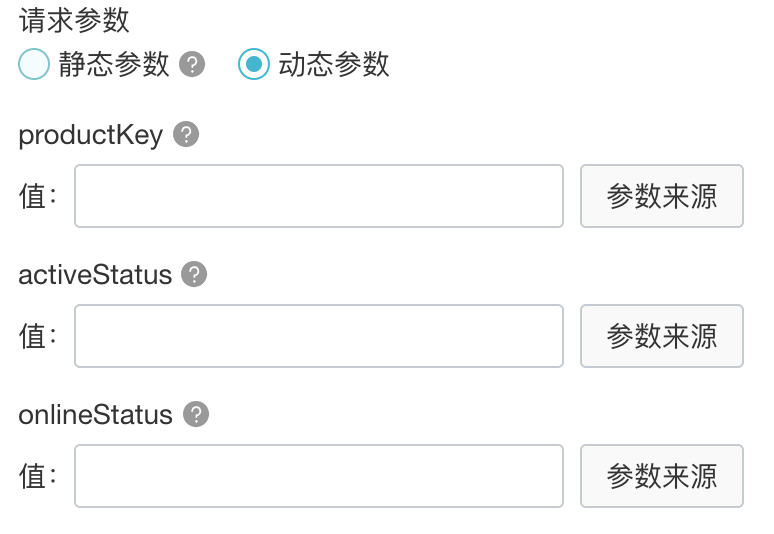
Task: Click the onlineStatus parameter label
Action: [95, 415]
